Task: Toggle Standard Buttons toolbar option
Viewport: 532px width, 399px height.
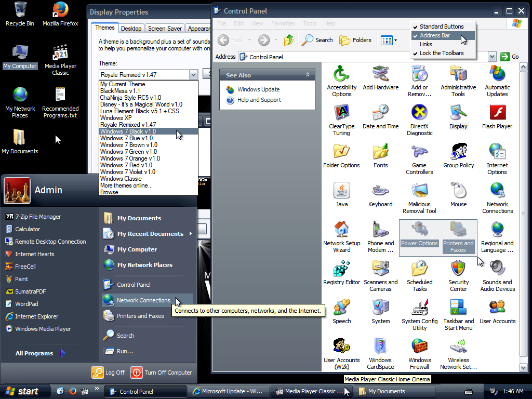Action: (x=442, y=26)
